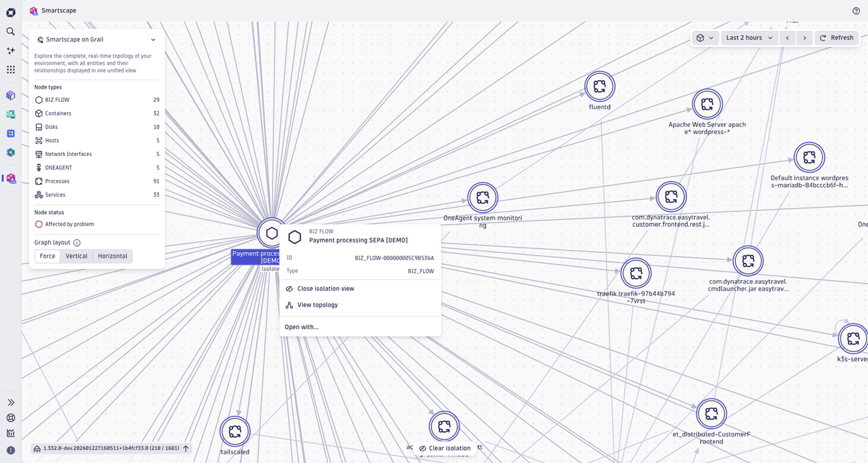Open search in the left sidebar
868x463 pixels.
(10, 31)
